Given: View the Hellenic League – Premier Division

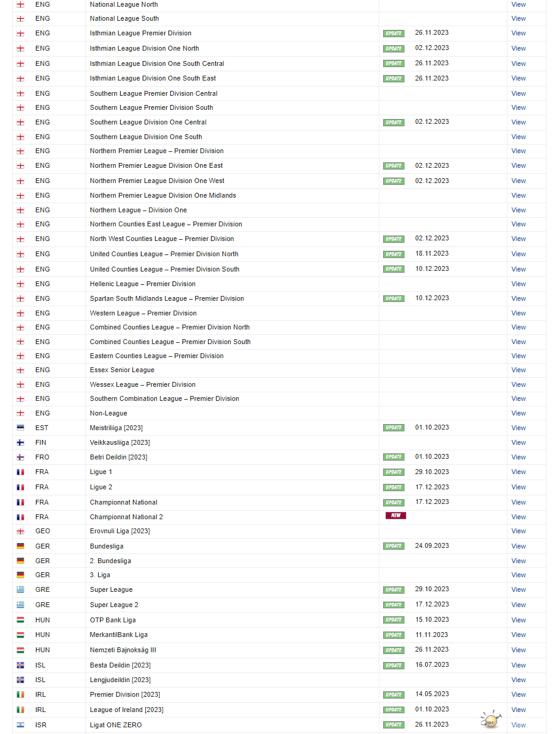Looking at the screenshot, I should coord(519,284).
